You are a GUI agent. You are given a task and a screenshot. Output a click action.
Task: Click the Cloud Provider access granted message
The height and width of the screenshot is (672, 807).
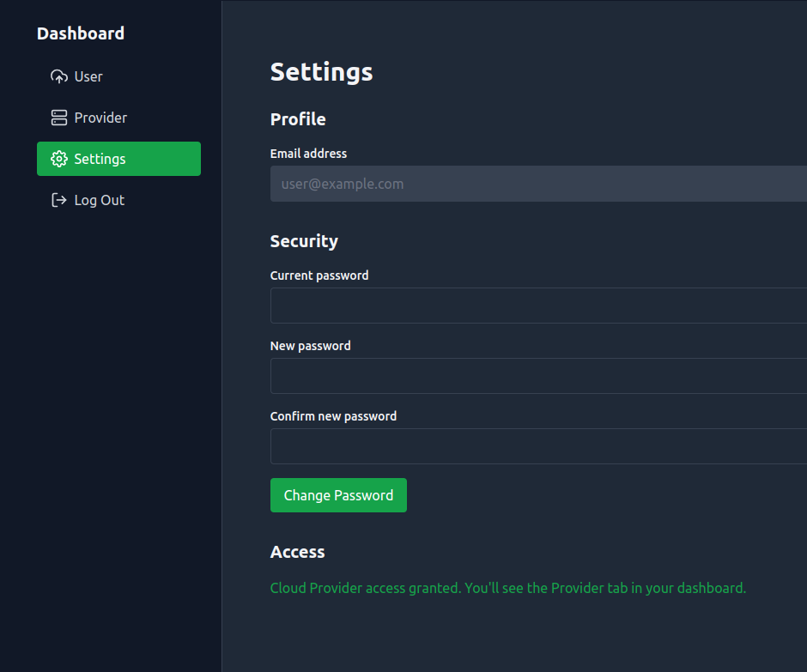point(508,588)
